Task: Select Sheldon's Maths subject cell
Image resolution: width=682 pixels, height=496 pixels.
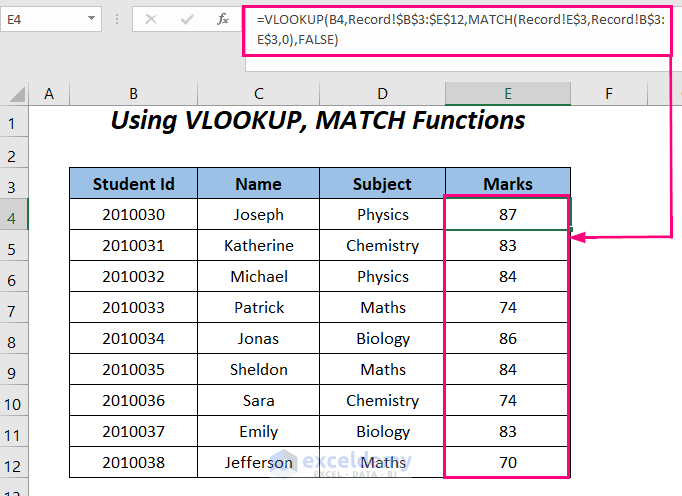Action: (x=383, y=370)
